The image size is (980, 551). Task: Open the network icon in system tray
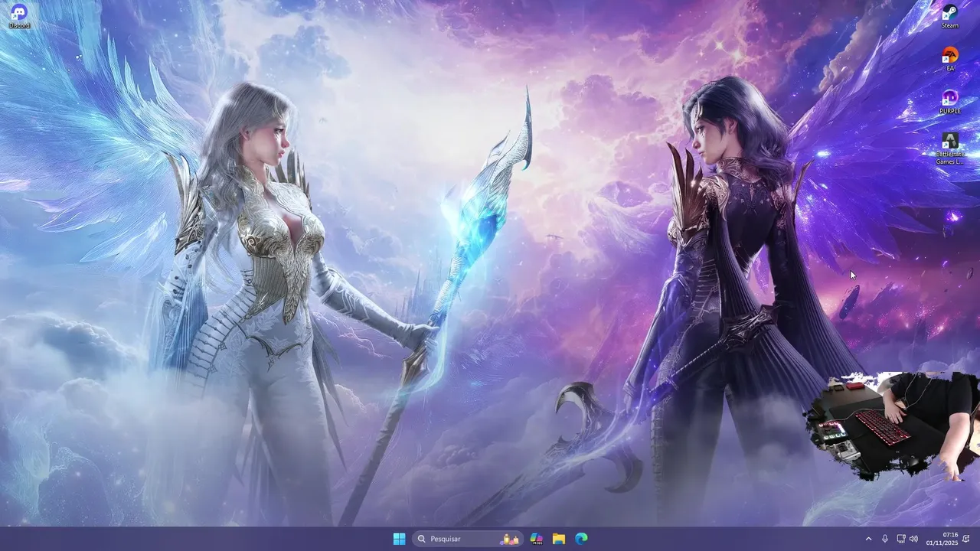(x=901, y=539)
